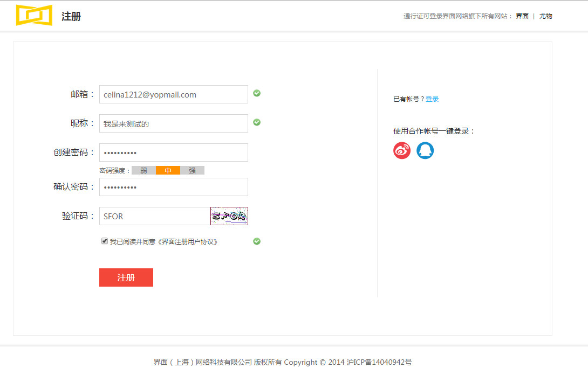Viewport: 588px width, 375px height.
Task: Click the 强 password strength segment
Action: 192,170
